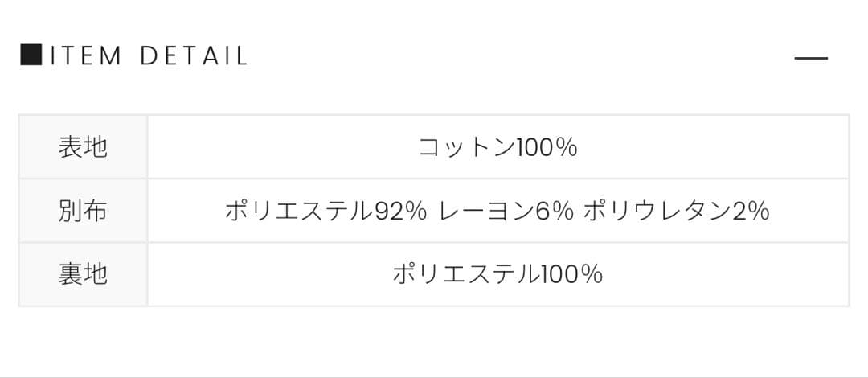Image resolution: width=868 pixels, height=378 pixels.
Task: Click the black square bullet before ITEM DETAIL
Action: (x=31, y=55)
